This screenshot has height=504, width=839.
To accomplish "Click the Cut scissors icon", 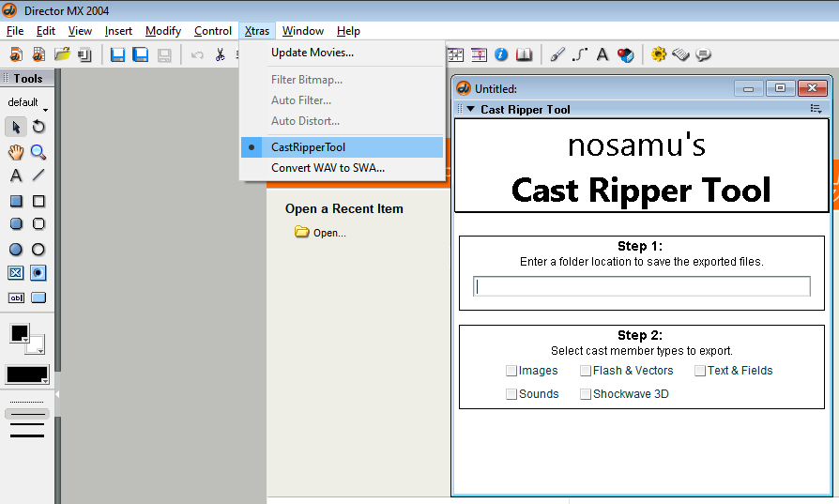I will pyautogui.click(x=220, y=54).
